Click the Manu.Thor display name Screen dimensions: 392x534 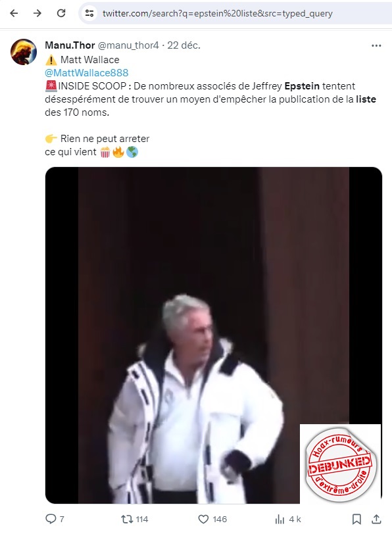pos(70,45)
